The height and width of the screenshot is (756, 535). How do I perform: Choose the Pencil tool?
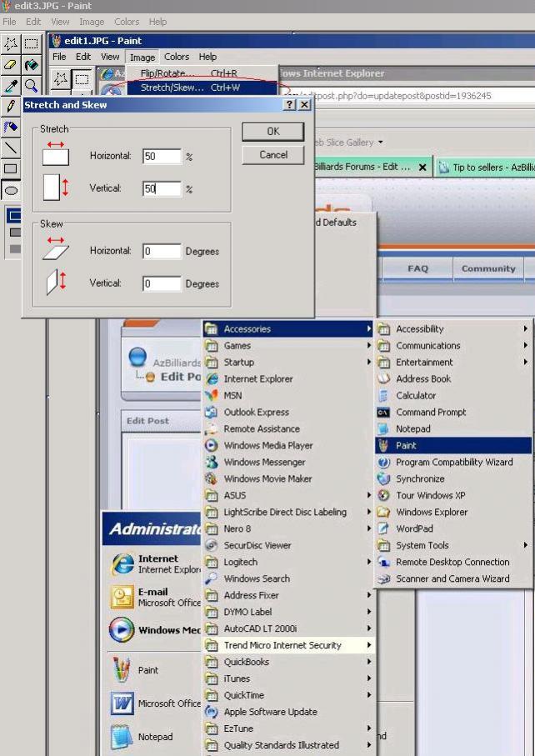click(x=11, y=107)
